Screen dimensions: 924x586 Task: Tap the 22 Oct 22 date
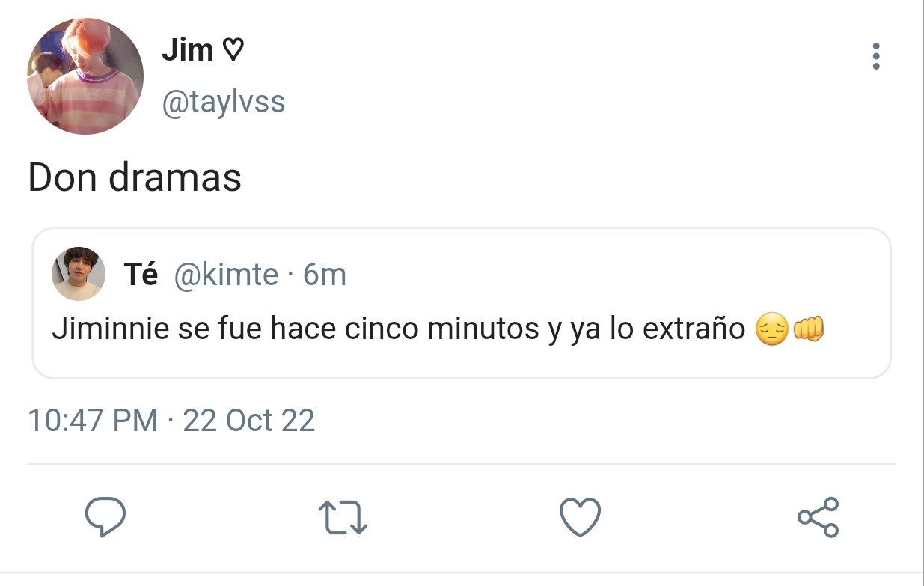click(x=249, y=421)
